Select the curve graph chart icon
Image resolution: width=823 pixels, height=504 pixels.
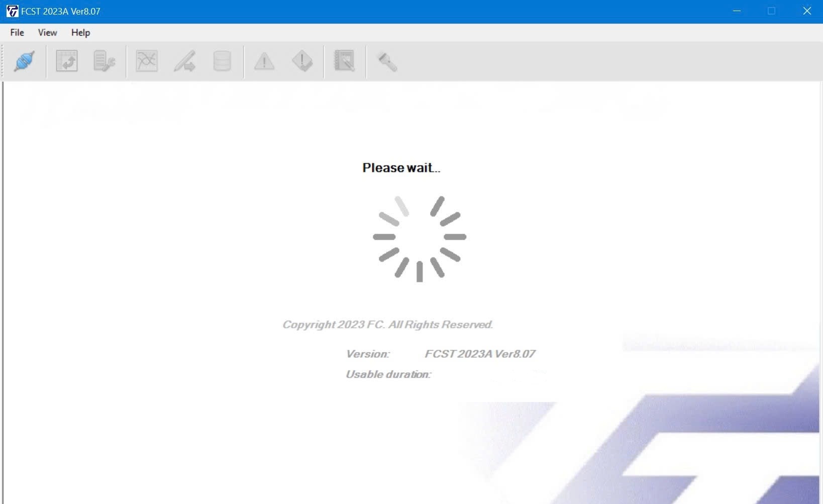coord(147,61)
